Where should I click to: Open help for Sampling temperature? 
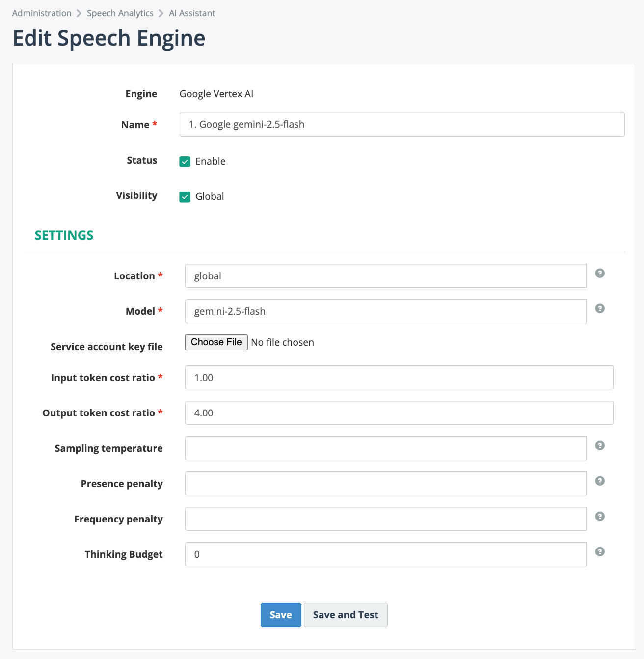click(599, 446)
